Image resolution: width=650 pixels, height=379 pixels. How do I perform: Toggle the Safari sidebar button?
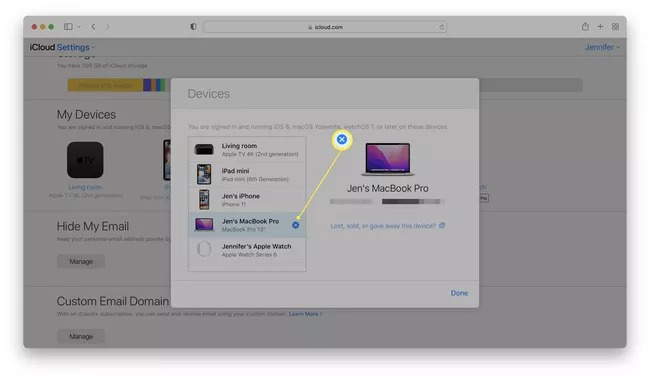coord(68,27)
